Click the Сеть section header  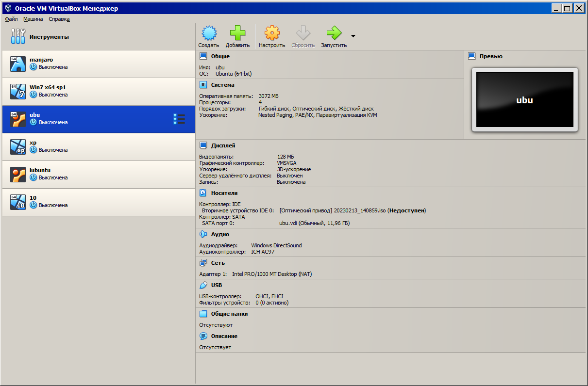coord(218,263)
